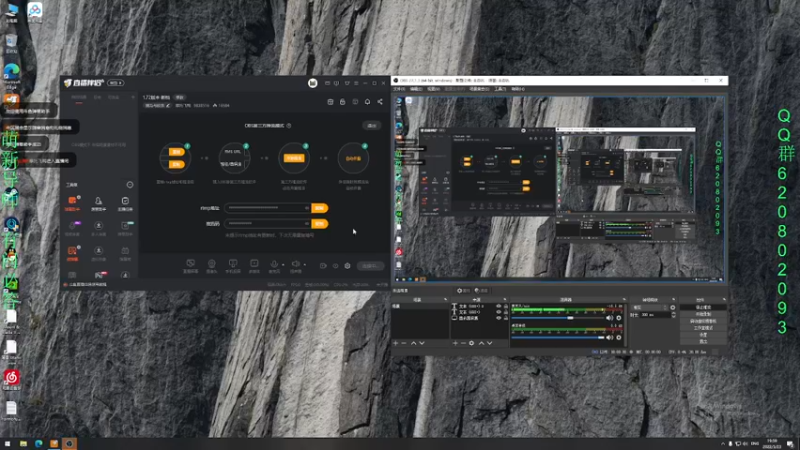Add a source with plus icon in OBS Sources
This screenshot has height=450, width=800.
[455, 343]
